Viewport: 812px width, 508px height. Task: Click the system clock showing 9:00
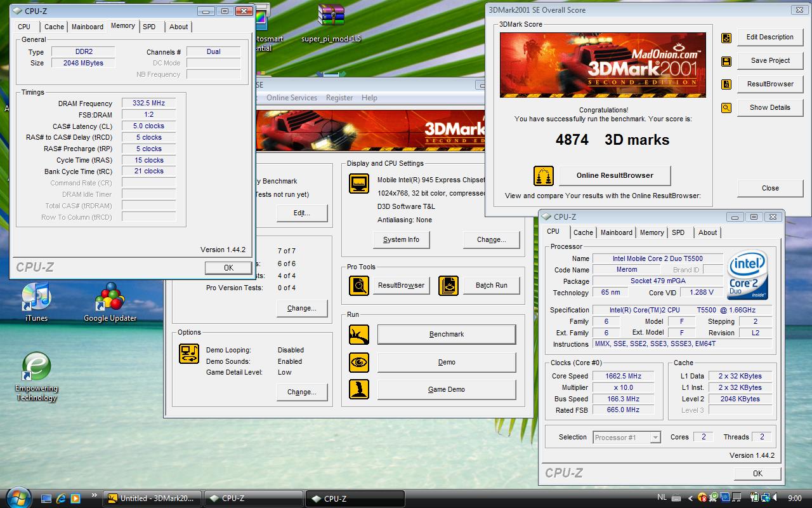coord(794,498)
